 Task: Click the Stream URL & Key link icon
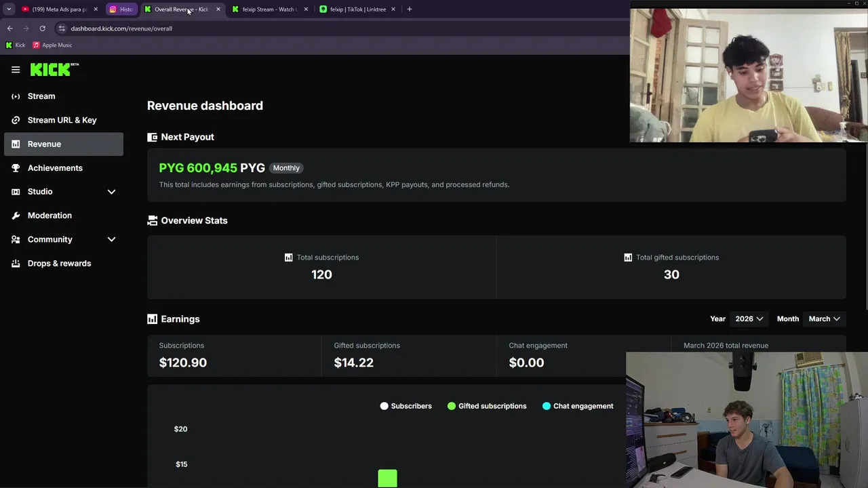click(x=16, y=120)
